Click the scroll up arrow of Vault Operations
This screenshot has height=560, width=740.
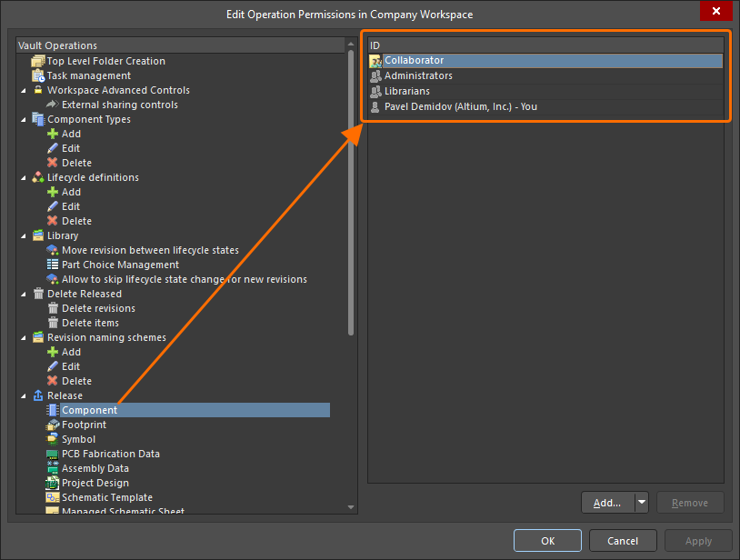[x=351, y=44]
